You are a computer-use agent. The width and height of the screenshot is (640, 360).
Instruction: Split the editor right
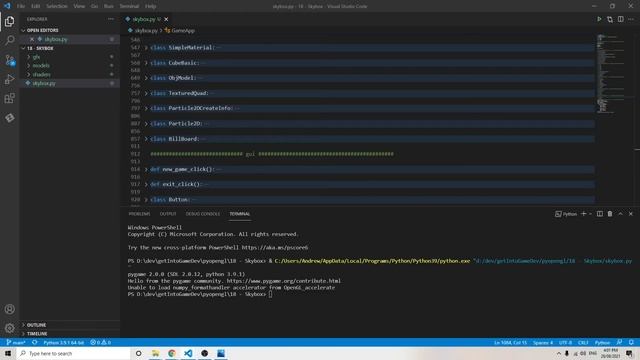click(x=620, y=19)
